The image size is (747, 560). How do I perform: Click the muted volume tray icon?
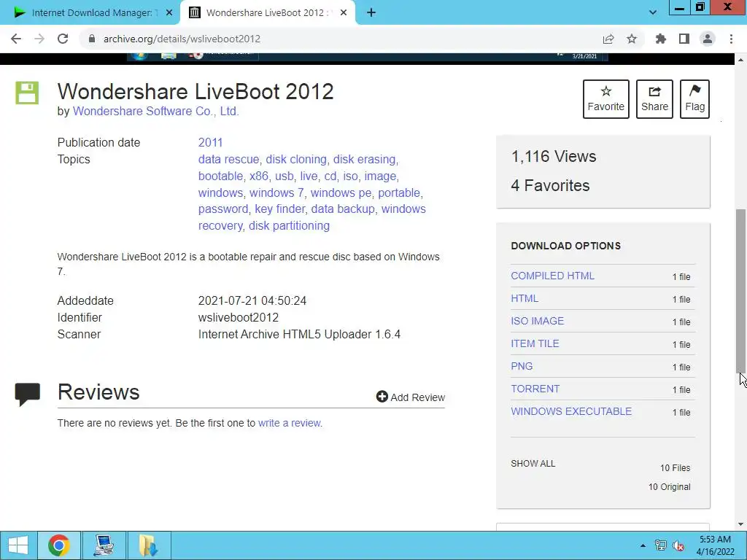[x=678, y=545]
